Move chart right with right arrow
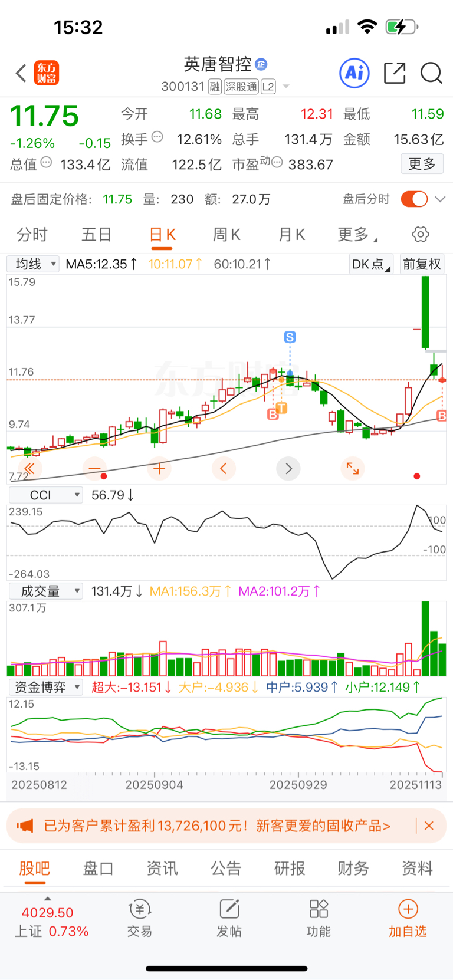Screen dimensions: 453x980 pos(288,469)
